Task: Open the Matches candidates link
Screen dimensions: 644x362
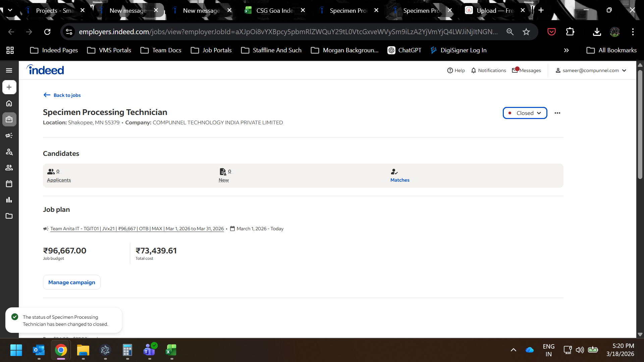Action: pos(399,180)
